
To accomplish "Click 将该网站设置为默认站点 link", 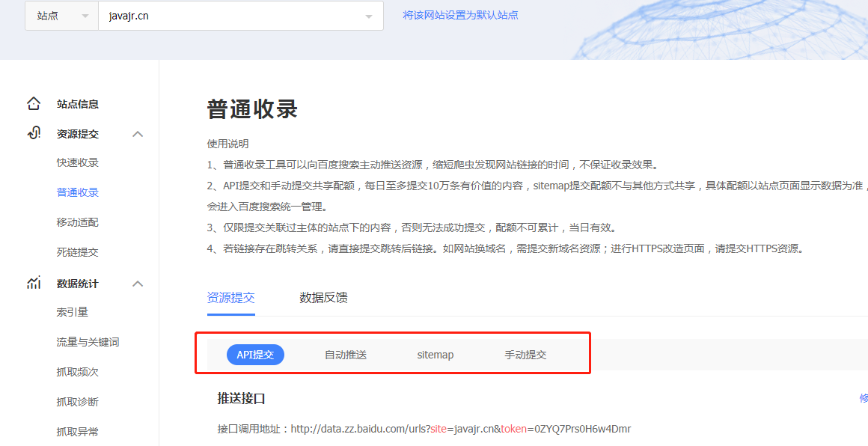I will (460, 15).
